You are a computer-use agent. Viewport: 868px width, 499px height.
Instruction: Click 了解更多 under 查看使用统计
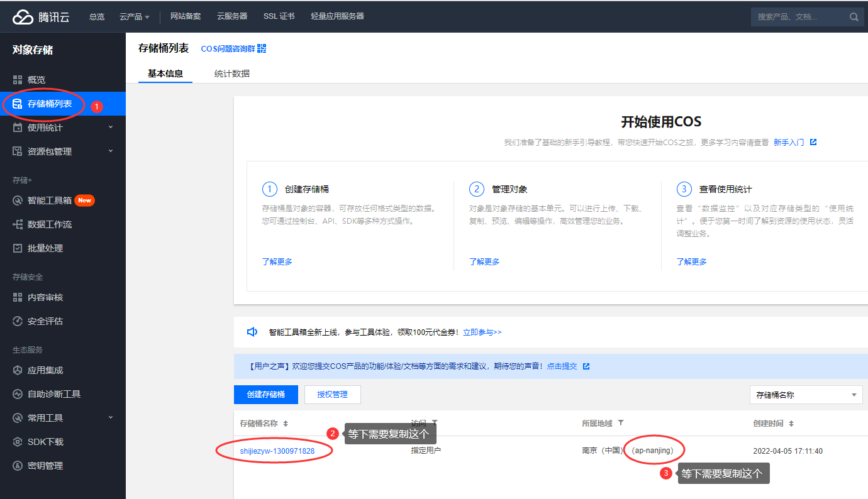point(692,261)
